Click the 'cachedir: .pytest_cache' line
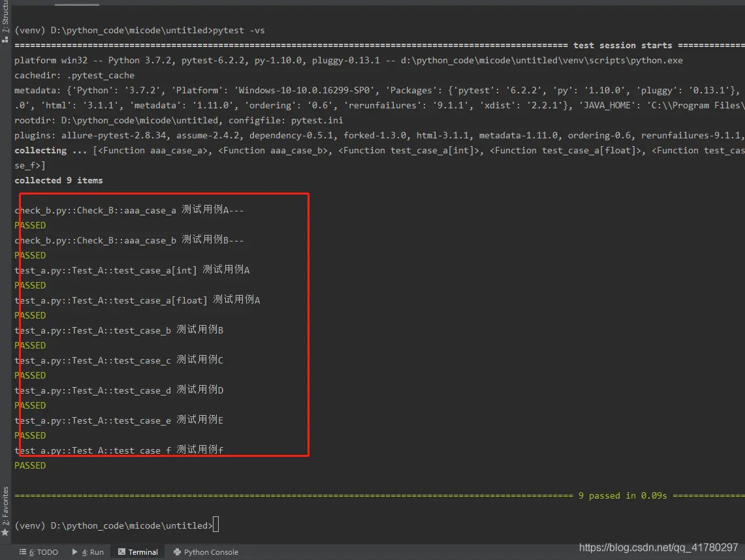The width and height of the screenshot is (745, 560). coord(74,76)
